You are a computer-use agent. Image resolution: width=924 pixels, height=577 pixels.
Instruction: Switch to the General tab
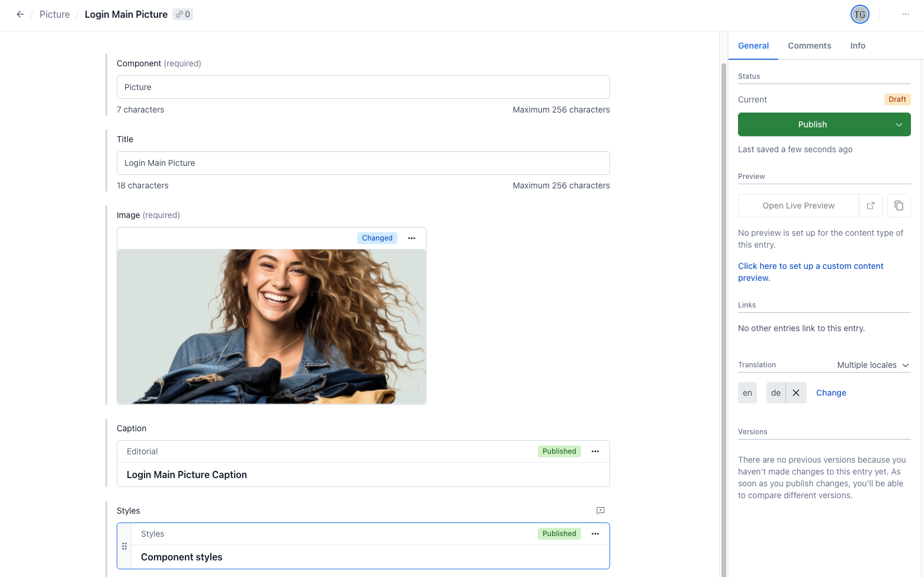click(x=753, y=46)
